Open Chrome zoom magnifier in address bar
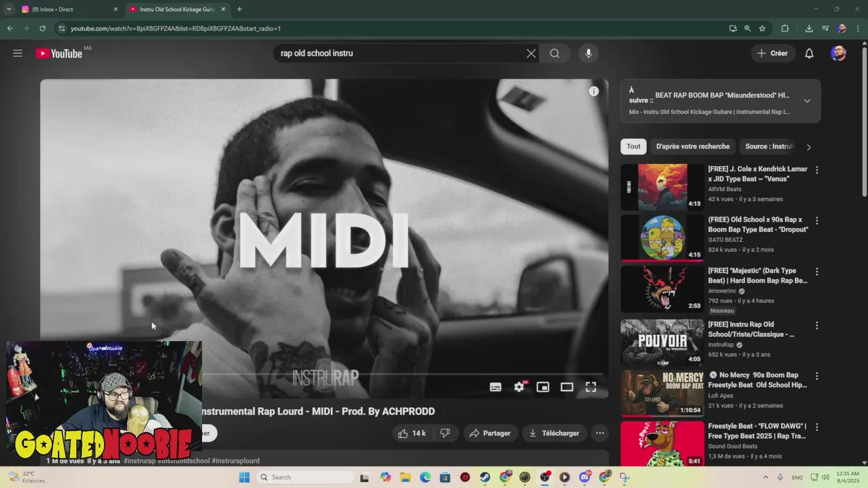The image size is (868, 488). pos(747,28)
